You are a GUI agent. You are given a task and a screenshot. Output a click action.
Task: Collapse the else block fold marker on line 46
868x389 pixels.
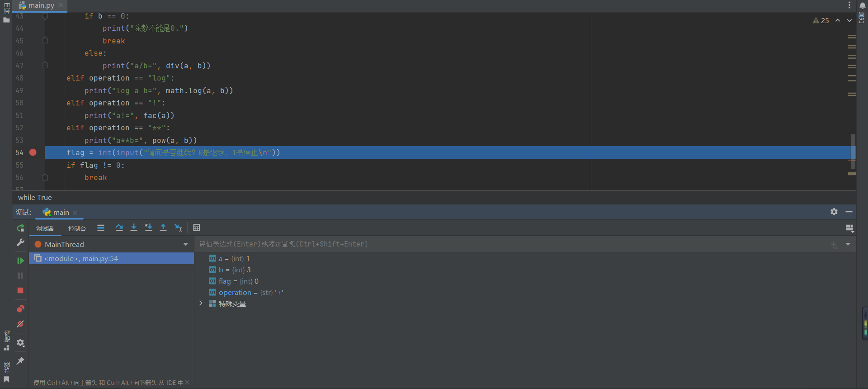point(45,53)
